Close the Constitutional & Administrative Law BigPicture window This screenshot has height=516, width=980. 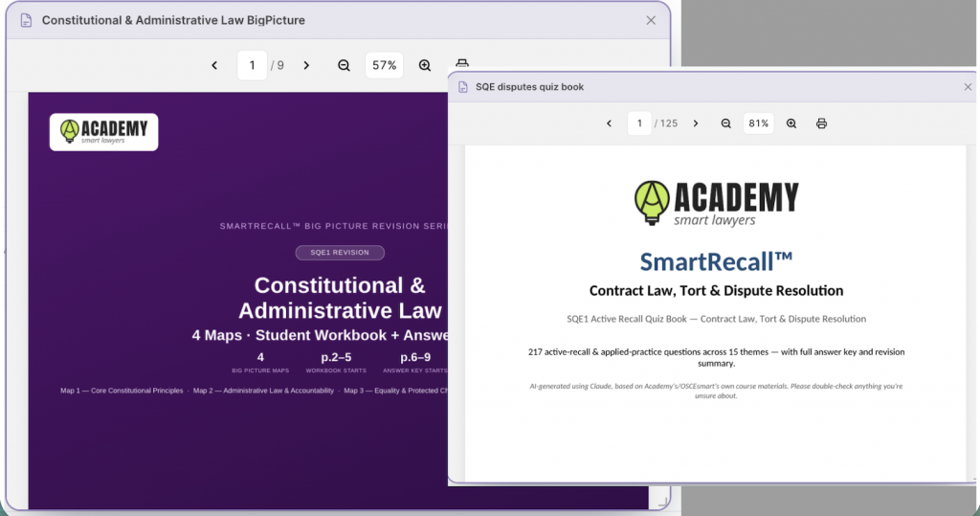coord(651,20)
